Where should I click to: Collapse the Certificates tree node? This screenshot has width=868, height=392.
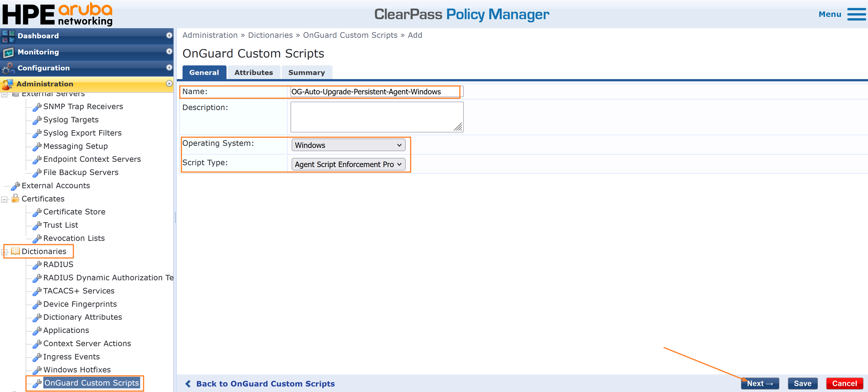[x=4, y=200]
